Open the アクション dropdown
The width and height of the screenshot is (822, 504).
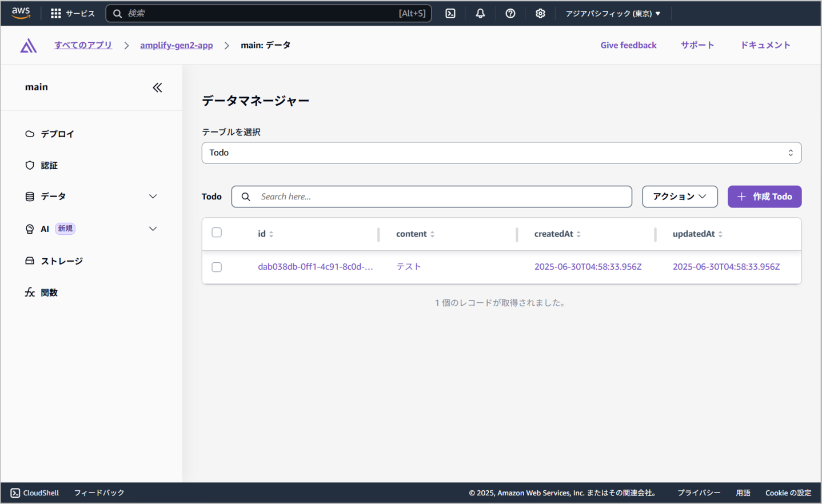[680, 197]
